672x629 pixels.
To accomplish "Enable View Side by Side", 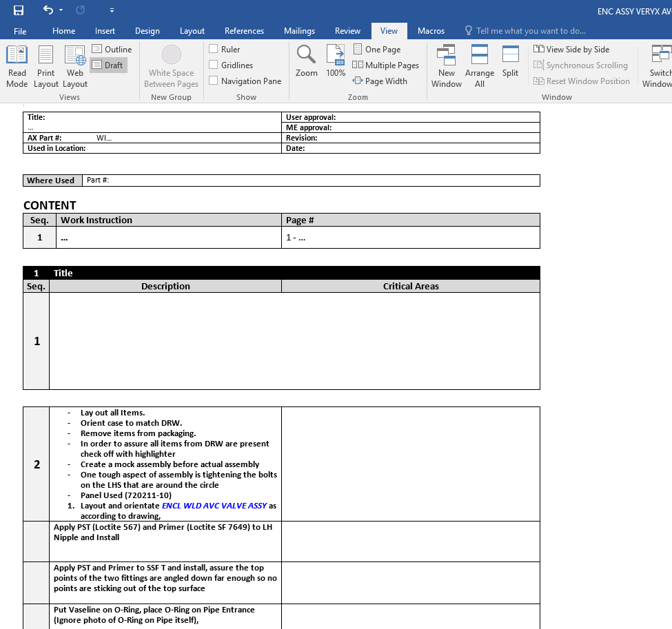I will (x=571, y=50).
